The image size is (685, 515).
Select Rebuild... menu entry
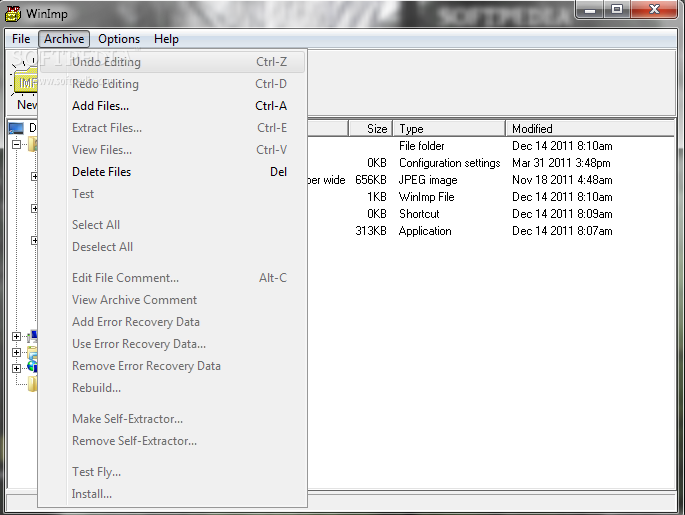(172, 388)
